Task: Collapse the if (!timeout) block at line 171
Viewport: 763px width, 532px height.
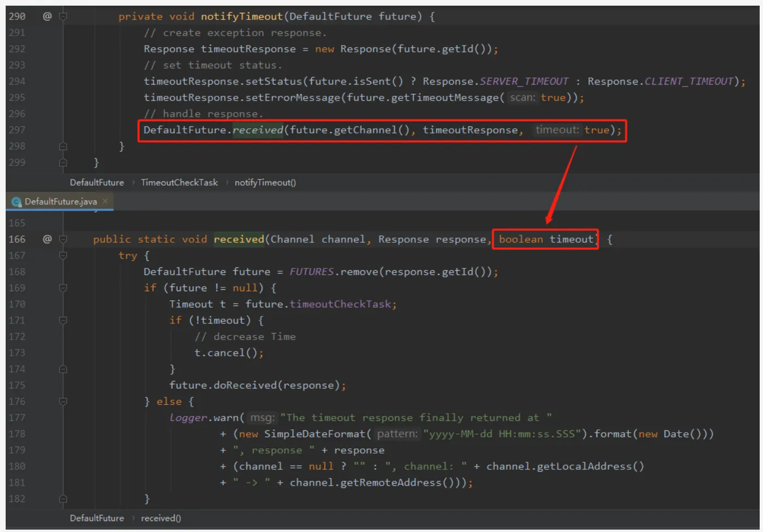Action: (x=63, y=321)
